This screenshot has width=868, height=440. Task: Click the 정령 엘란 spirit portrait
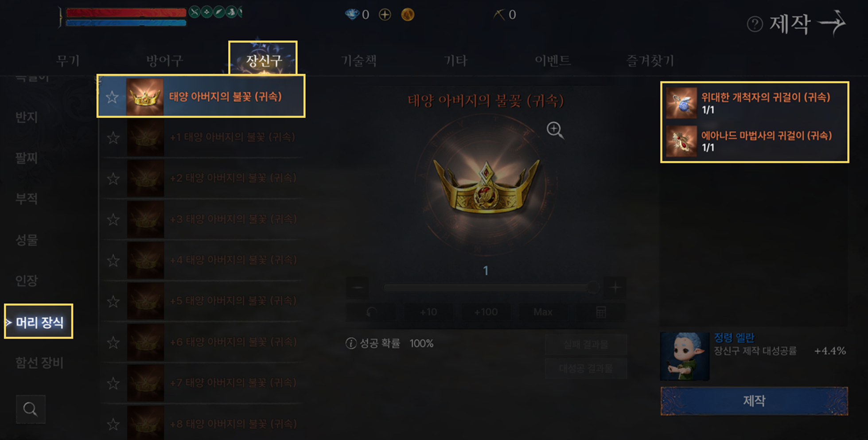pos(685,356)
